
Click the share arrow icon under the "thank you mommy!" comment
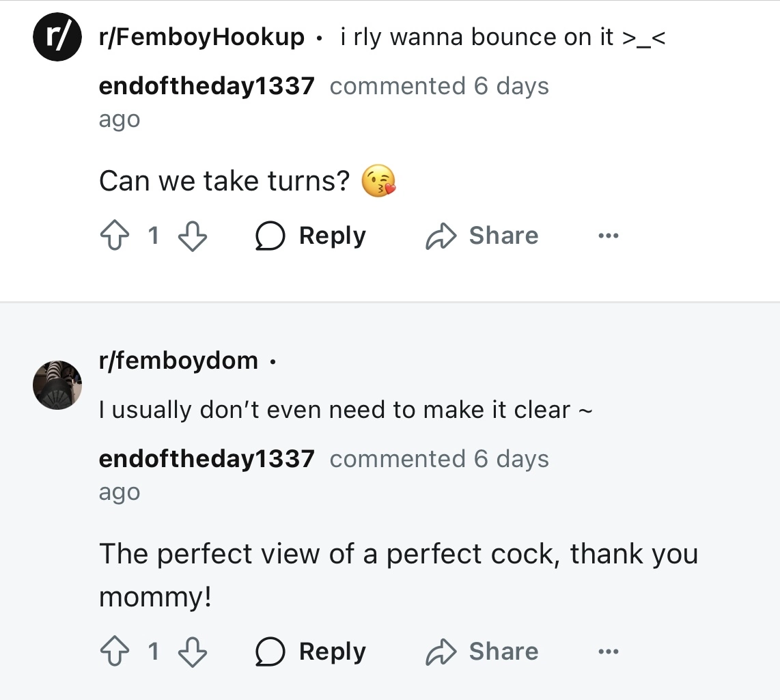click(x=440, y=653)
